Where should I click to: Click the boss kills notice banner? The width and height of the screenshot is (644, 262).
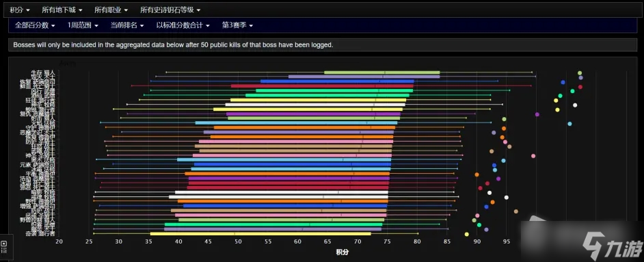click(x=323, y=45)
